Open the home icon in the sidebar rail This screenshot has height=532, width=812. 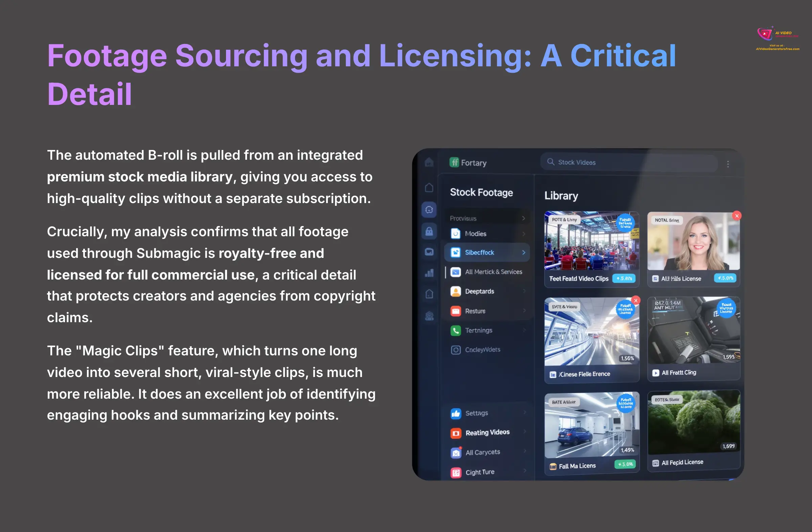point(429,188)
